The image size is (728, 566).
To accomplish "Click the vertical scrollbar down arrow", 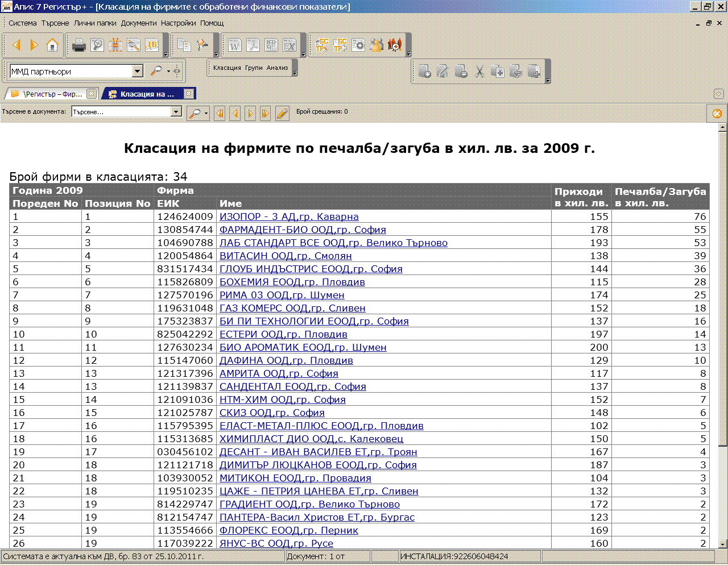I will [723, 543].
